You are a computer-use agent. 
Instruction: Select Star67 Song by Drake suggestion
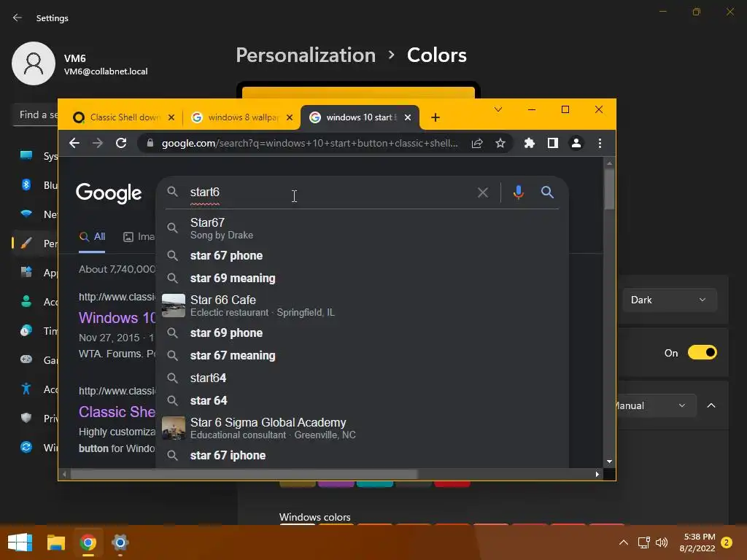coord(362,228)
